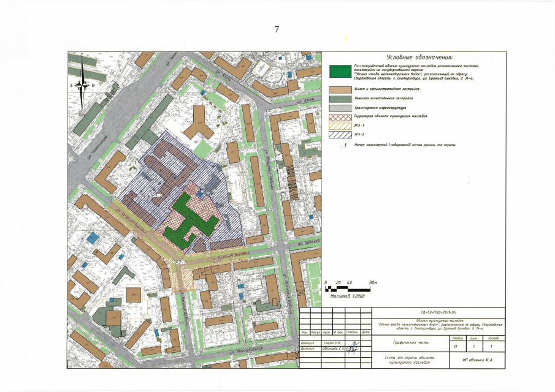Click the gray-green non-residential legend swatch
This screenshot has height=392, width=555.
click(x=339, y=99)
